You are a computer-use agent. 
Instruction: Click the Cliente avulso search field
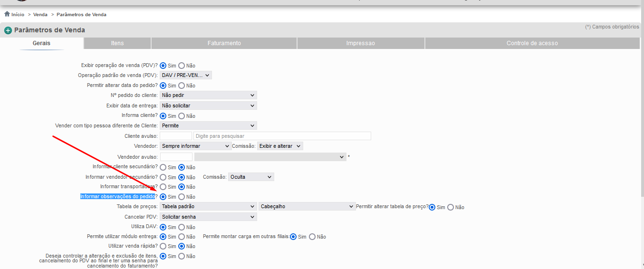(282, 136)
